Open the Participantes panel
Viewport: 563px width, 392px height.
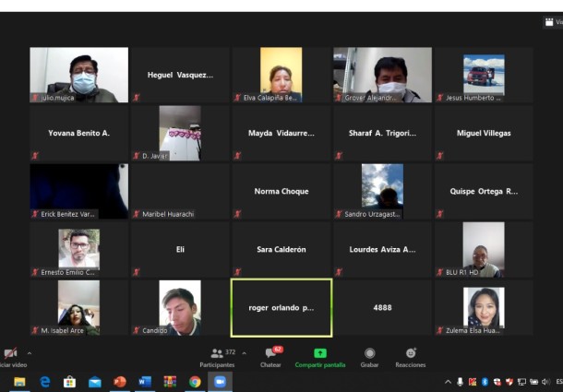point(217,356)
